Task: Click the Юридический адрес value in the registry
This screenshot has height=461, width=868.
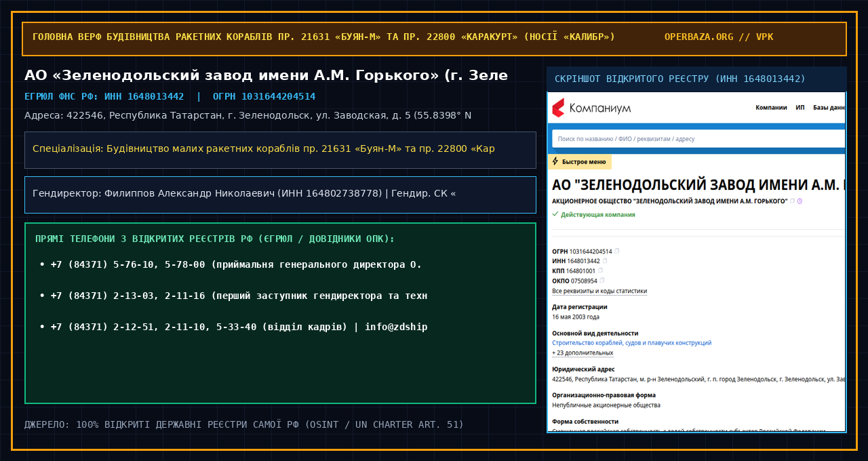Action: [698, 379]
